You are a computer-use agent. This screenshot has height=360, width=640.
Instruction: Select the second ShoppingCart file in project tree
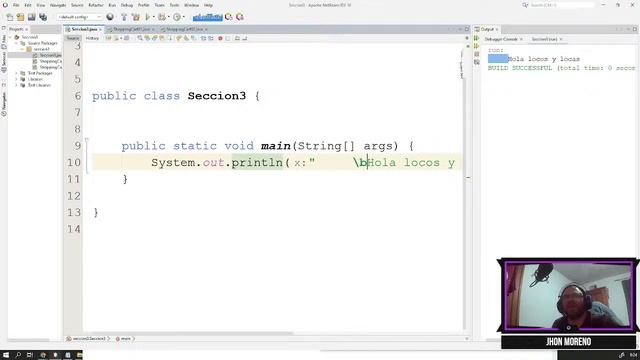click(x=47, y=67)
